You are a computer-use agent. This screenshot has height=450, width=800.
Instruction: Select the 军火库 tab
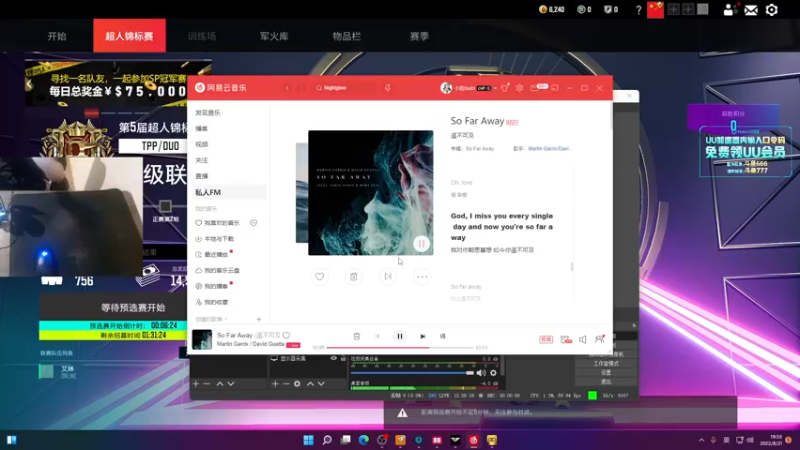(274, 36)
